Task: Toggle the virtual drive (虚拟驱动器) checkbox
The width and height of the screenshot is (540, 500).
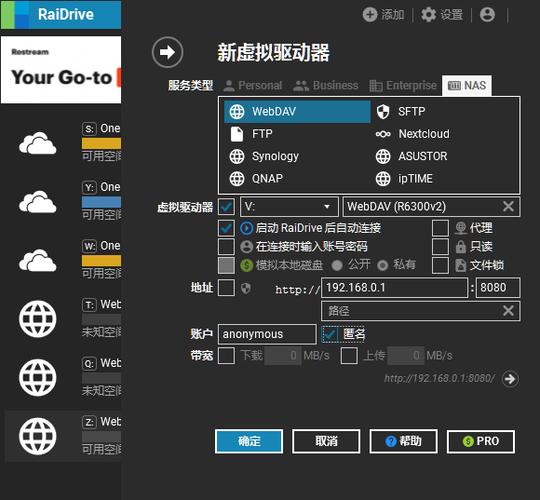Action: 226,207
